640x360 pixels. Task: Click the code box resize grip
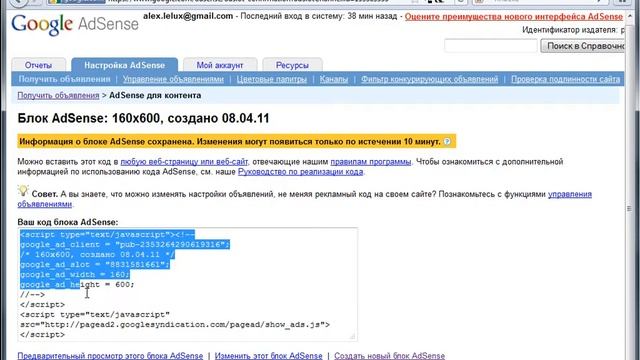353,337
